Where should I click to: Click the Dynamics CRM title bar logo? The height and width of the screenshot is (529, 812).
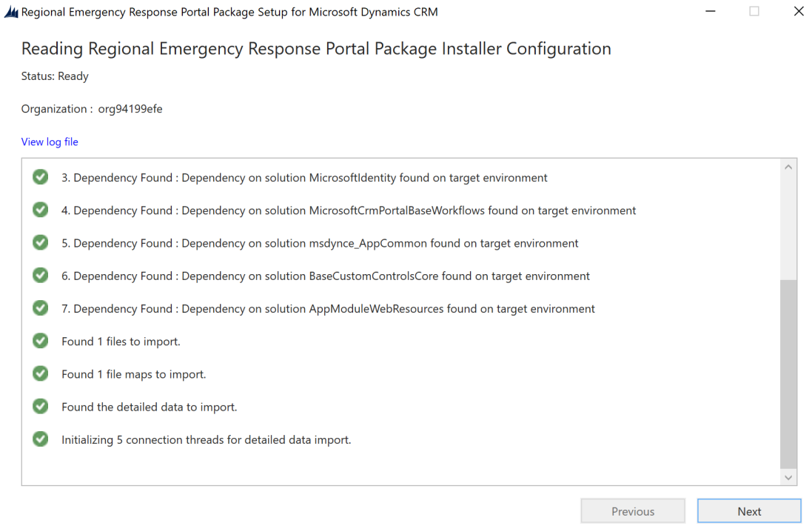(x=11, y=11)
